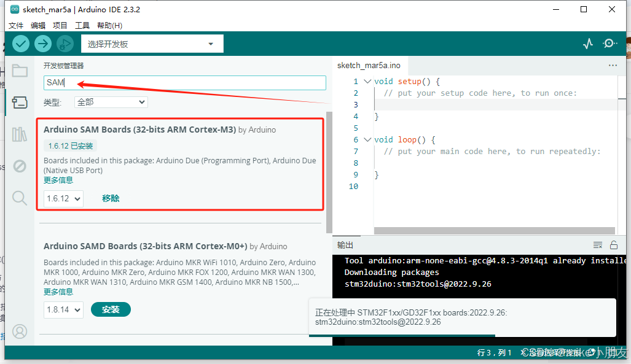
Task: Click the editor horizontal scrollbar
Action: [495, 230]
